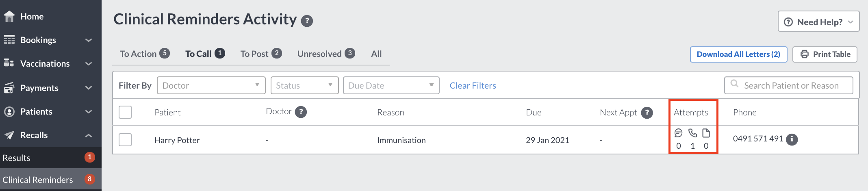The image size is (868, 191).
Task: Click the phone call attempts icon
Action: click(x=692, y=133)
